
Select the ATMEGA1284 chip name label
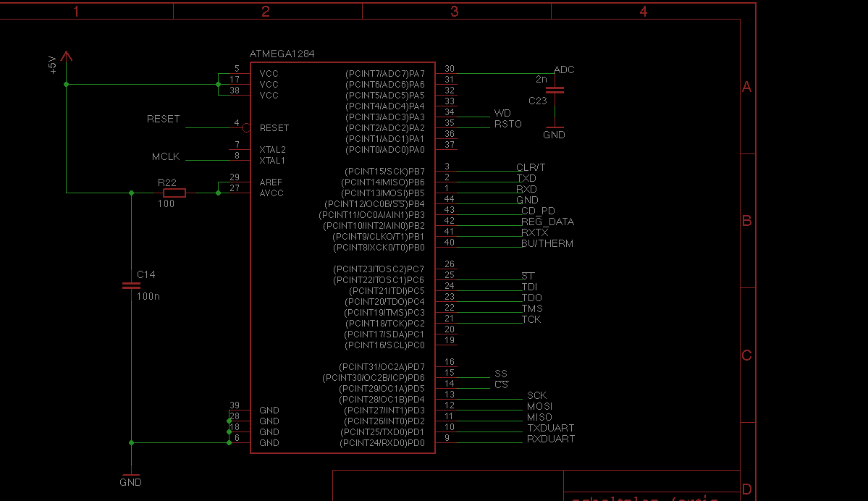[x=282, y=54]
